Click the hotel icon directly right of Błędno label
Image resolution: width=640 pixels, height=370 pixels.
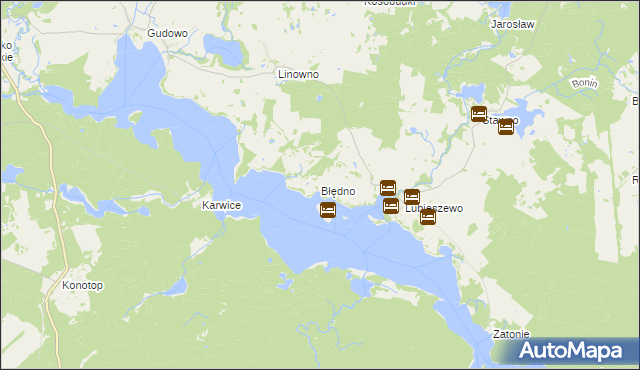coord(388,188)
